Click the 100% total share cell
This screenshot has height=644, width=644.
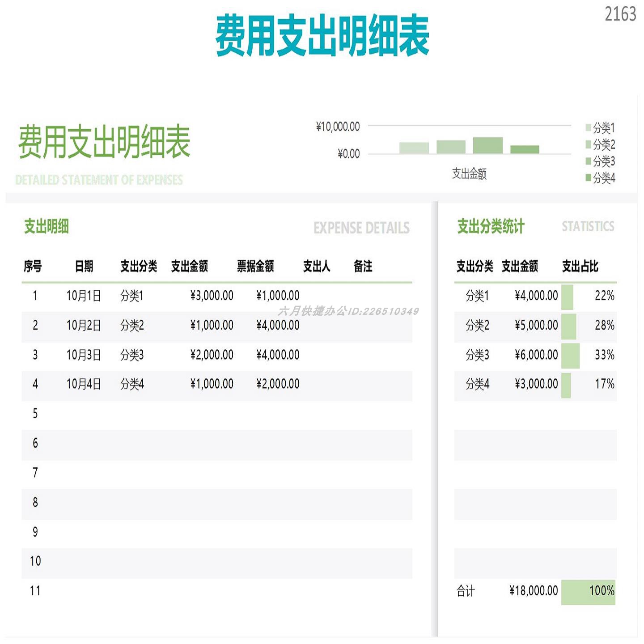[589, 592]
